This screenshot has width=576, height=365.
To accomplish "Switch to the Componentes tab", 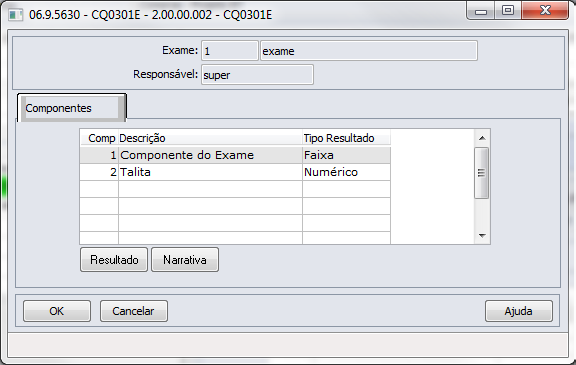I will pyautogui.click(x=72, y=108).
